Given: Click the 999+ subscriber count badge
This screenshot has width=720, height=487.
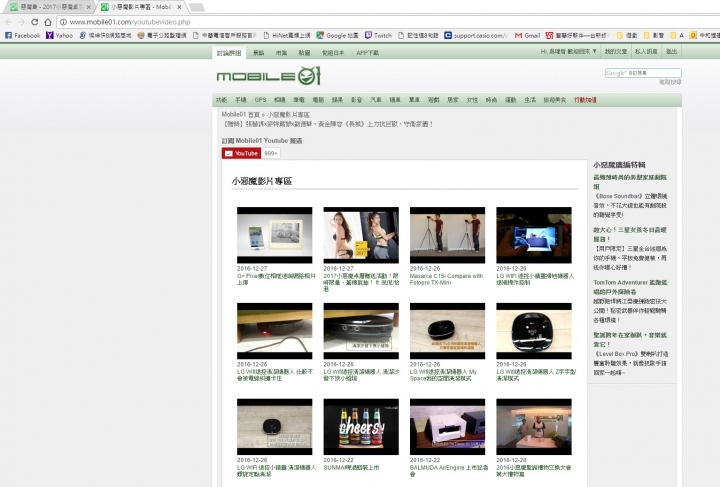Looking at the screenshot, I should click(271, 153).
